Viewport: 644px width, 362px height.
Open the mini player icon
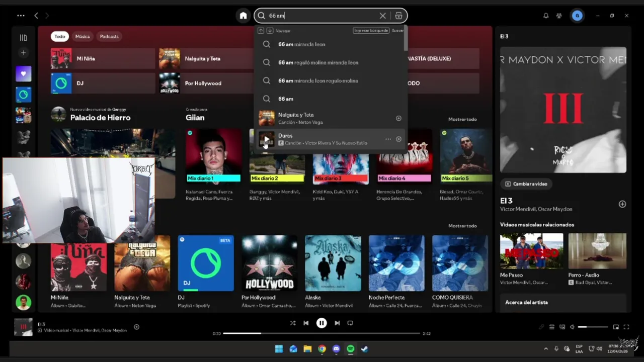pos(616,327)
